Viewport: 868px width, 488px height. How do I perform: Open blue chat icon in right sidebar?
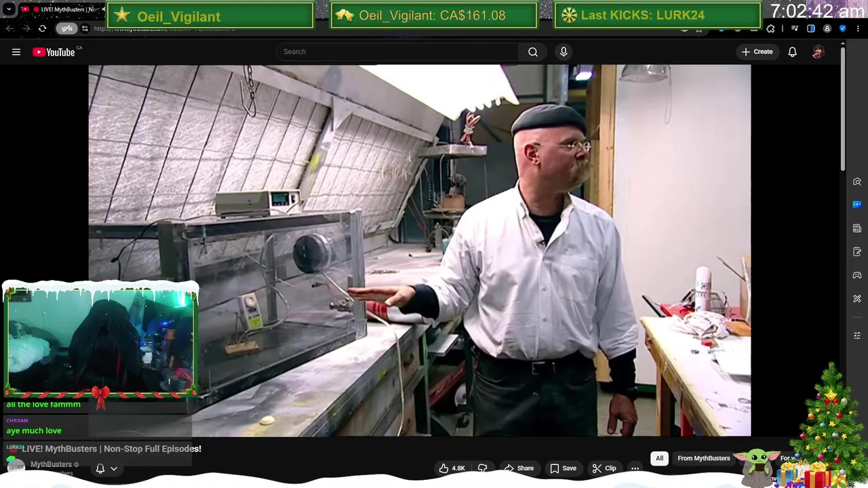[857, 205]
